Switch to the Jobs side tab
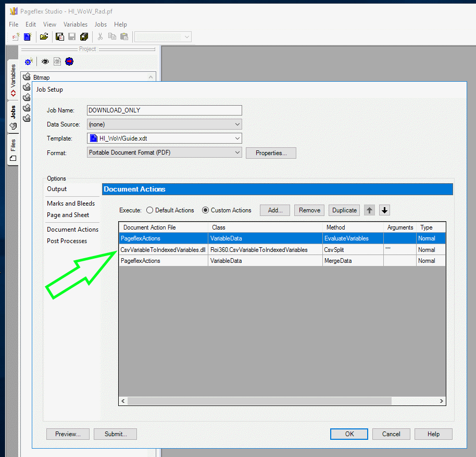476x457 pixels. tap(13, 117)
